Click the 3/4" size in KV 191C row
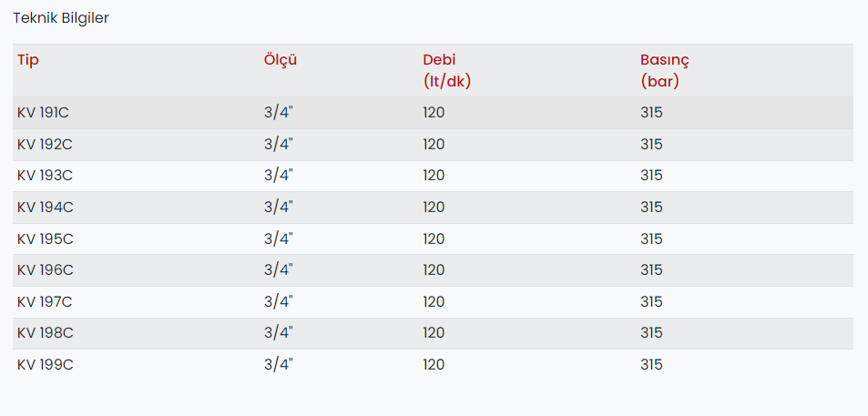This screenshot has width=868, height=416. [279, 113]
